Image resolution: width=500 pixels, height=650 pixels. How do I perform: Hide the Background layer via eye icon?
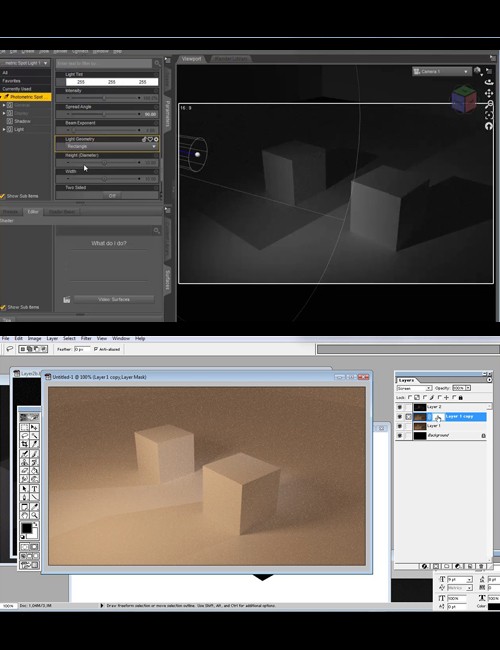click(400, 435)
